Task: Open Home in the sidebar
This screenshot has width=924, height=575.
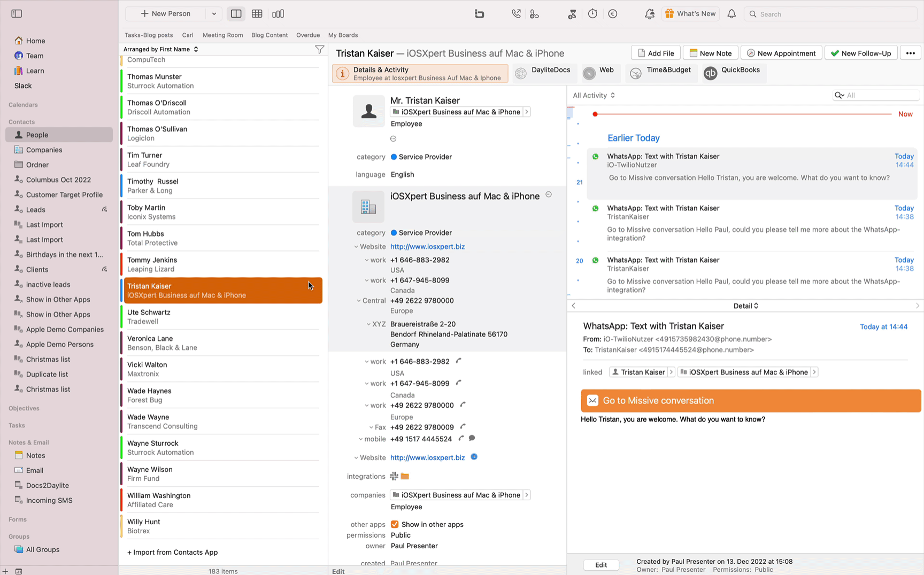Action: (x=35, y=41)
